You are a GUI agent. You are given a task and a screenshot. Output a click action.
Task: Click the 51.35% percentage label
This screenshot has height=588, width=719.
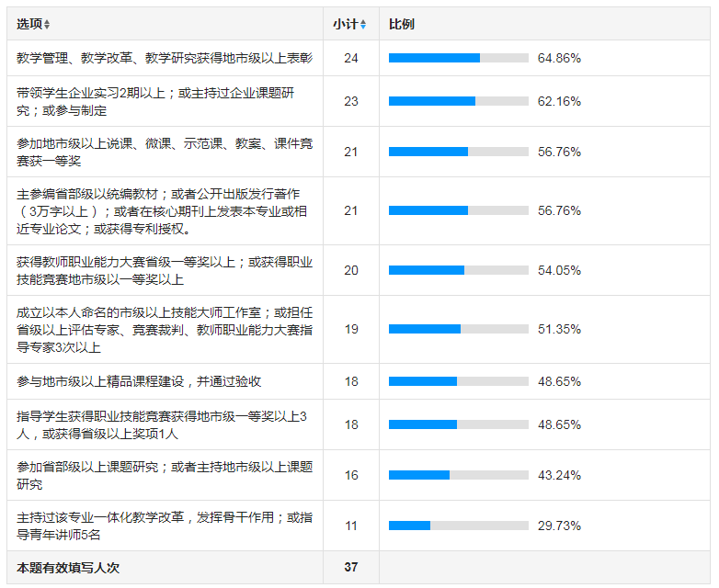point(559,329)
